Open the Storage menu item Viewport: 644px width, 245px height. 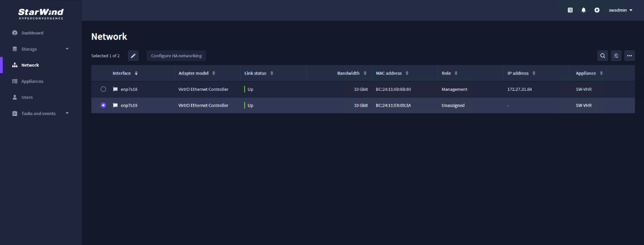(29, 49)
